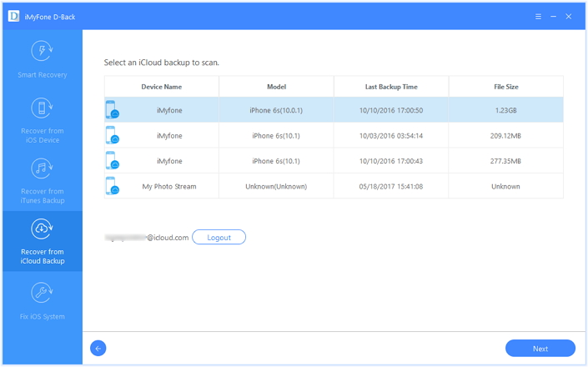Click the Model column header
This screenshot has height=367, width=588.
[276, 87]
